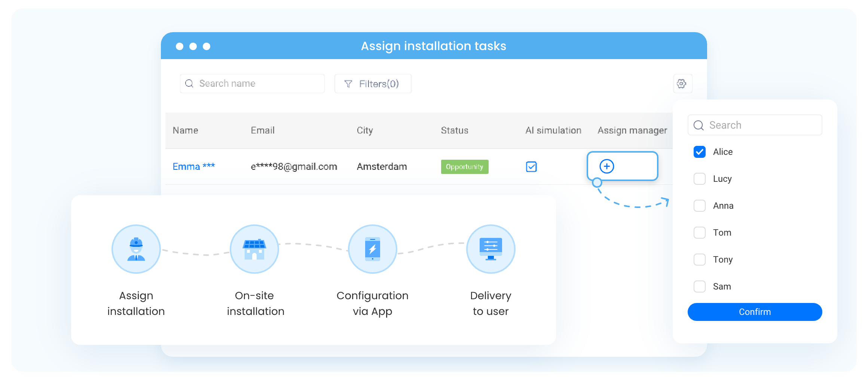The height and width of the screenshot is (386, 868).
Task: Check the Lucy checkbox
Action: [699, 179]
